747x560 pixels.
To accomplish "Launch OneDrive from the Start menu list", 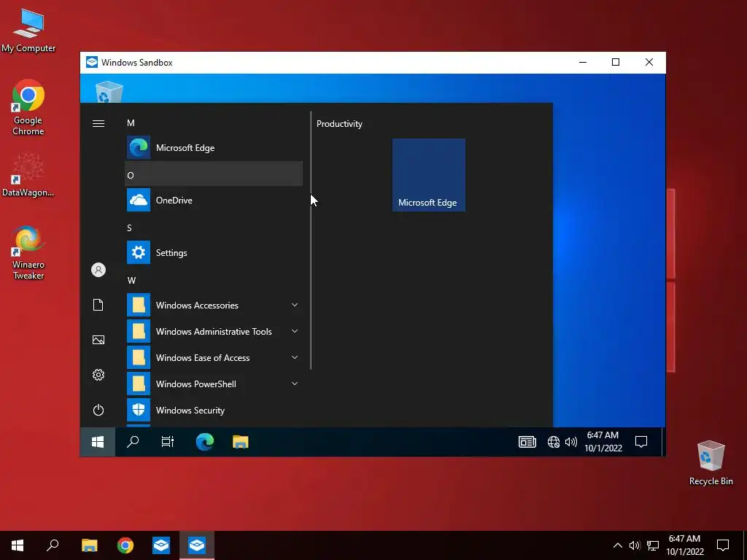I will [214, 200].
